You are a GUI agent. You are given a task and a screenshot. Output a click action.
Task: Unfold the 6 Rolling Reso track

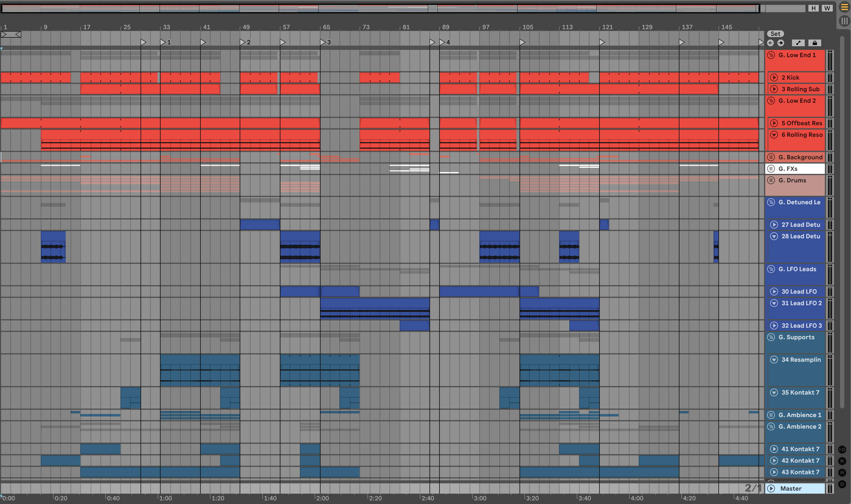(x=774, y=135)
